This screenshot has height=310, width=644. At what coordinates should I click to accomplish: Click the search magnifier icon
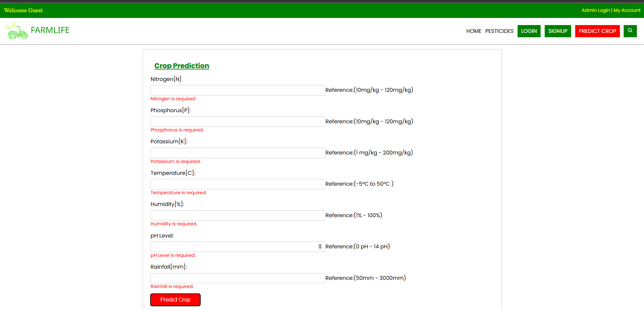click(630, 31)
